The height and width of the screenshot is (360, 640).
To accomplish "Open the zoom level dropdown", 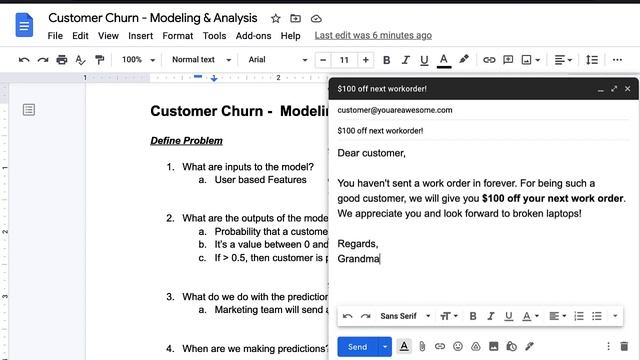I will [138, 60].
